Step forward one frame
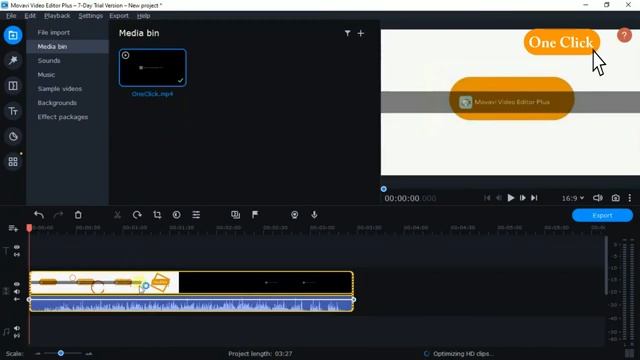640x360 pixels. click(x=522, y=198)
